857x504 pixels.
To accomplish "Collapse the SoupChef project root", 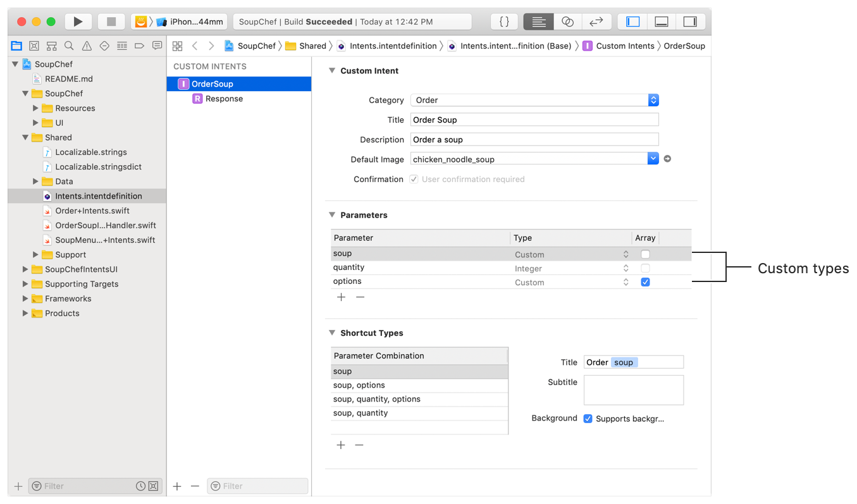I will 15,64.
